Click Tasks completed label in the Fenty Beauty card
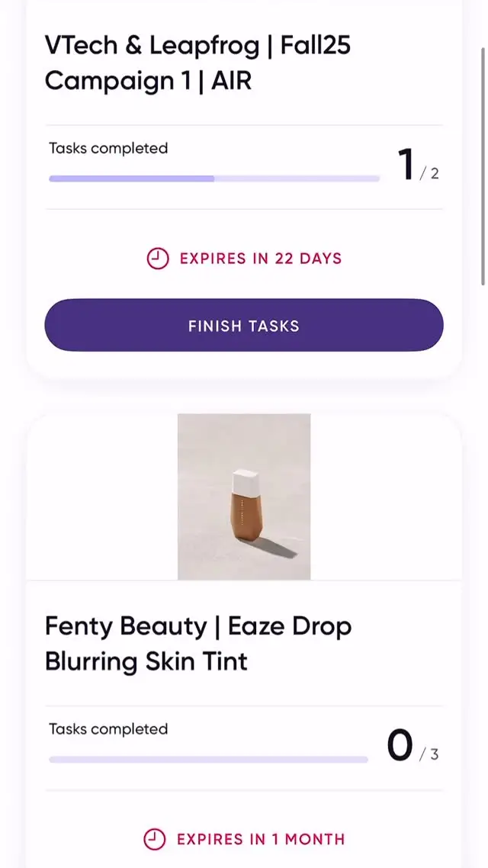Screen dimensions: 488x868 coord(108,729)
